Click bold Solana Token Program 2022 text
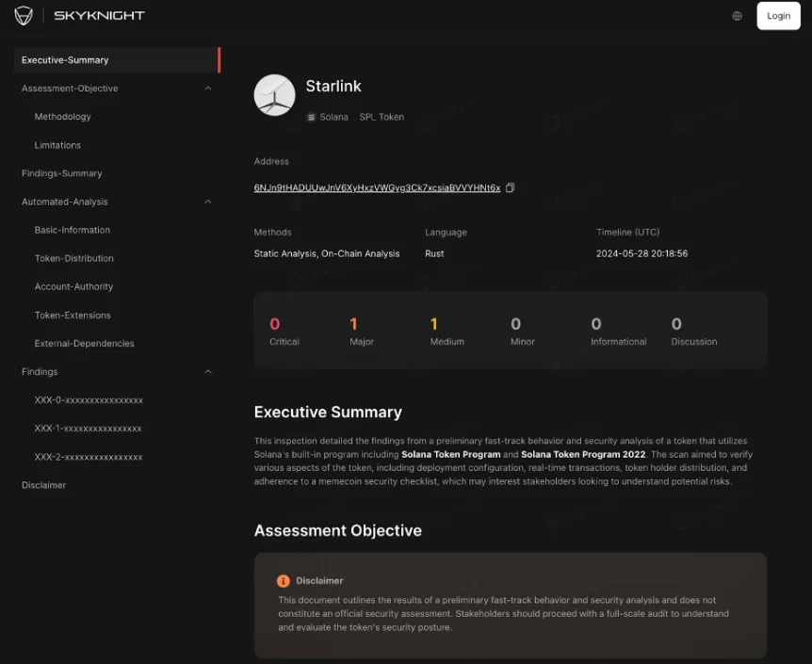Image resolution: width=812 pixels, height=664 pixels. (x=583, y=454)
